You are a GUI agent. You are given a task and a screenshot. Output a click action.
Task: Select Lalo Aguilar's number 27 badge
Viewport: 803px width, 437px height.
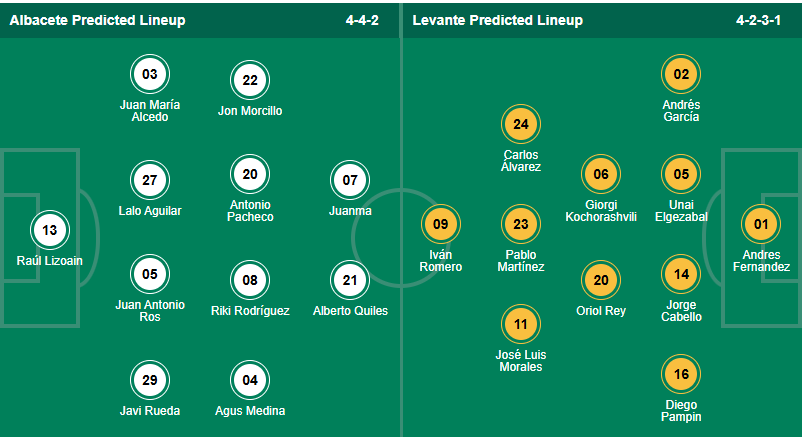pyautogui.click(x=150, y=181)
